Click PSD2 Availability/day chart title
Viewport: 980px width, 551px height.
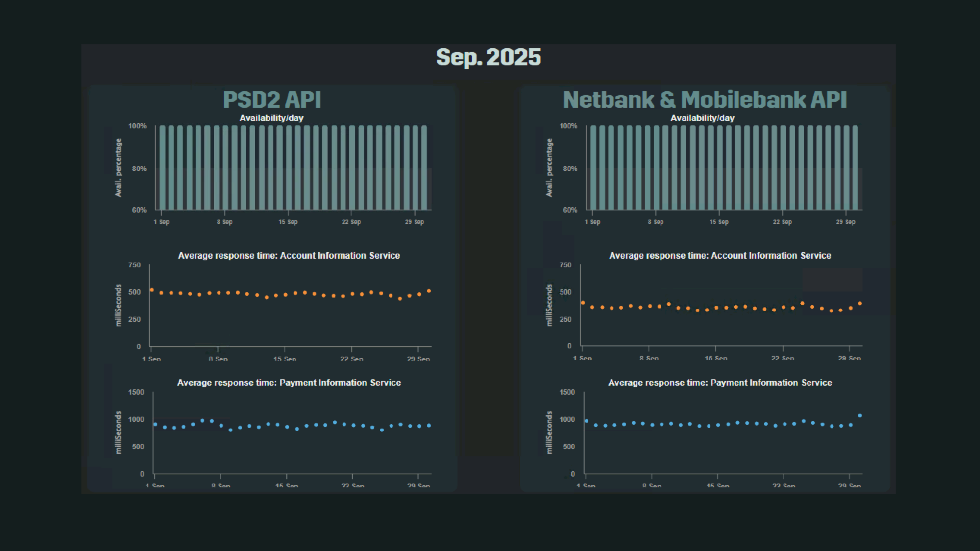[271, 118]
